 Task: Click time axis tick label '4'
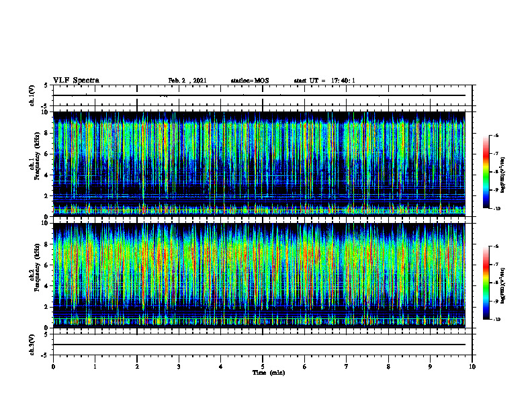(221, 367)
